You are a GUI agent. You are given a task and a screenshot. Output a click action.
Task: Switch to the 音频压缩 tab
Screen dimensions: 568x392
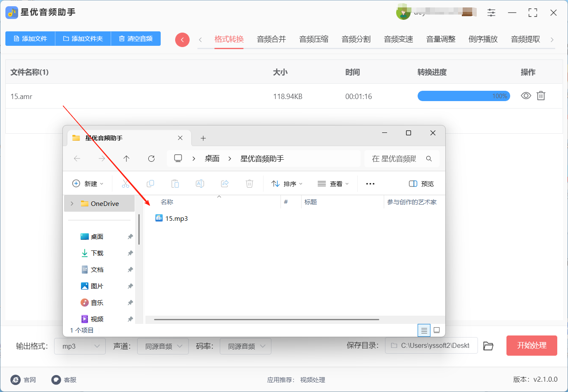314,39
